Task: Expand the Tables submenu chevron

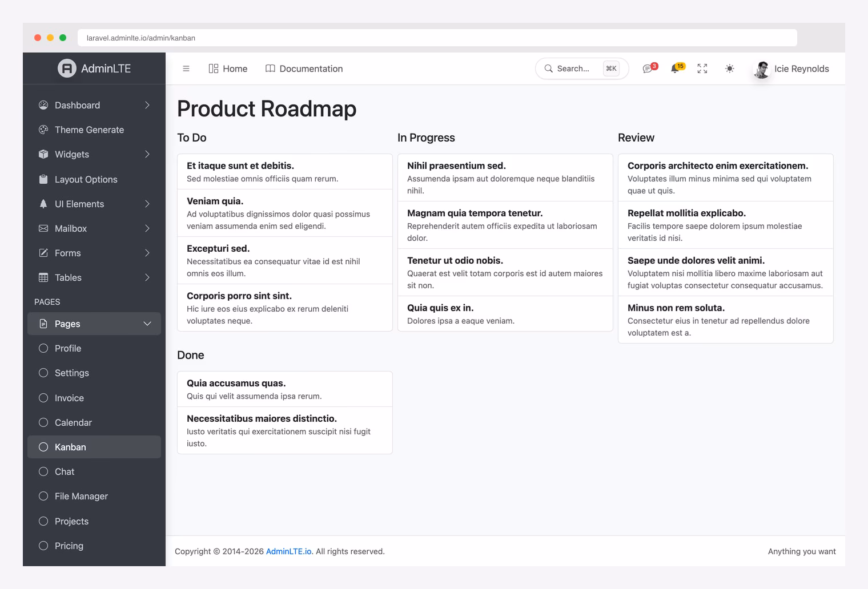Action: click(147, 277)
